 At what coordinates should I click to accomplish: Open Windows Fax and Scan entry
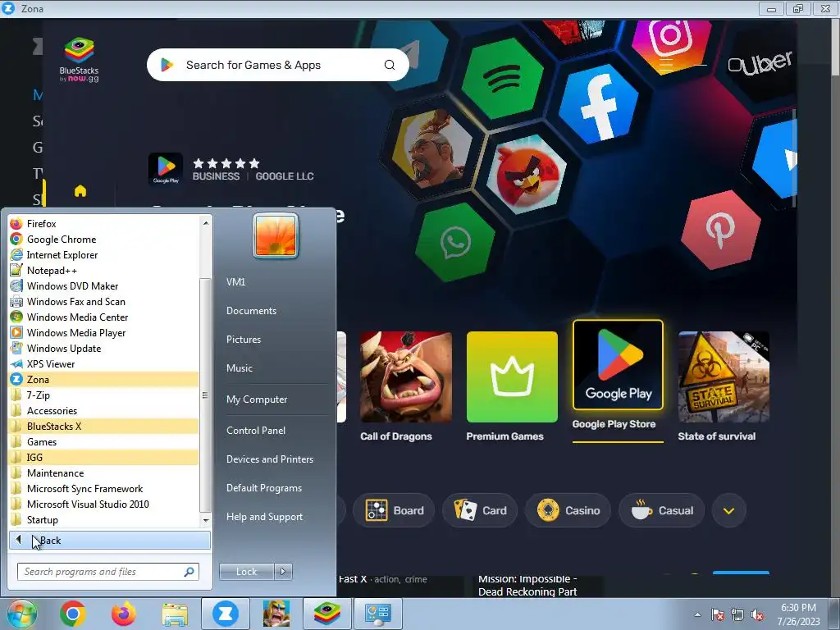tap(103, 302)
